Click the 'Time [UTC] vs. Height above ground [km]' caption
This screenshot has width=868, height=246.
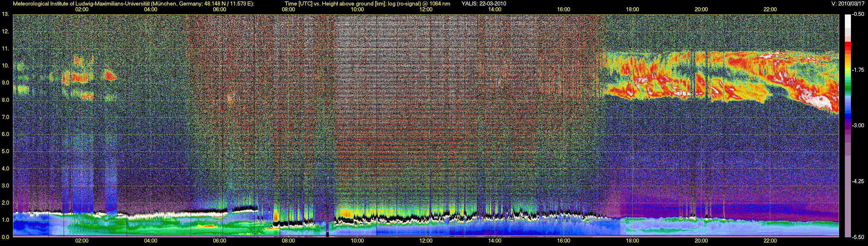pos(335,4)
